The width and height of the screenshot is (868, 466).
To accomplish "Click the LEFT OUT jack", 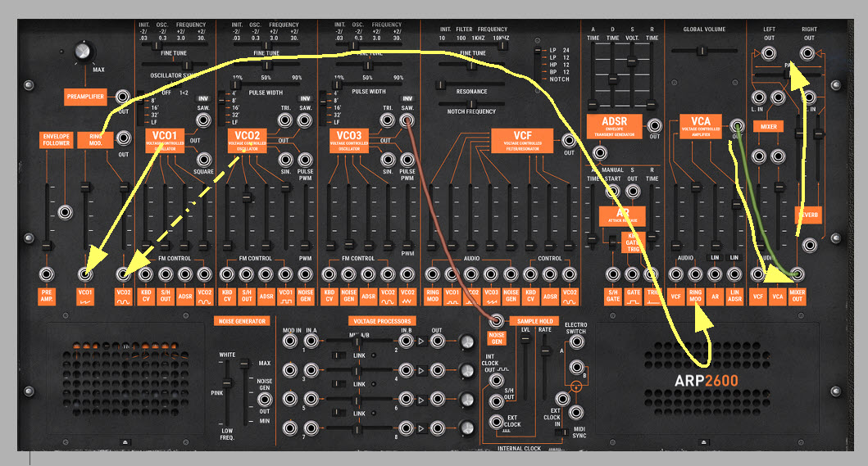I will click(768, 53).
